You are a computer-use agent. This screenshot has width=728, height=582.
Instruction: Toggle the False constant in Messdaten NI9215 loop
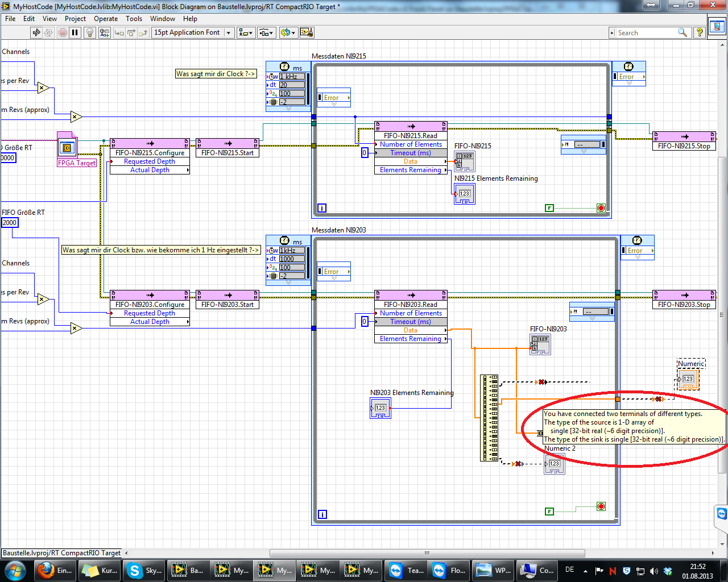(549, 208)
